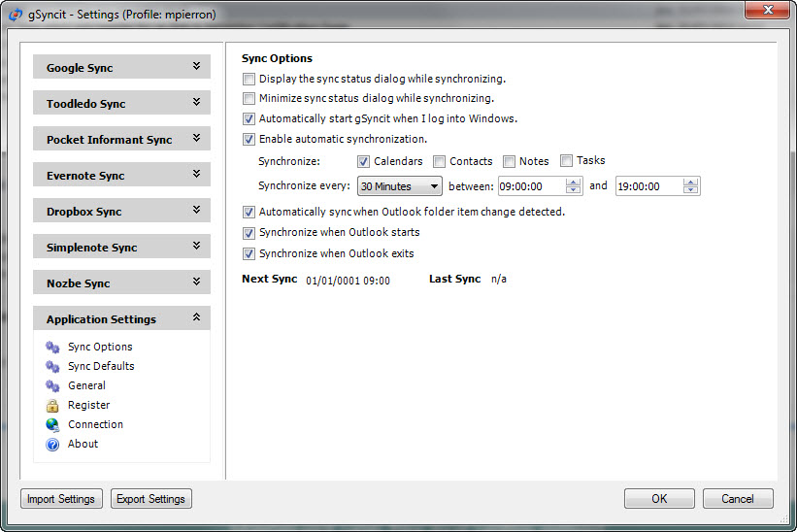Open Sync Options settings page
The width and height of the screenshot is (797, 532).
pos(100,347)
